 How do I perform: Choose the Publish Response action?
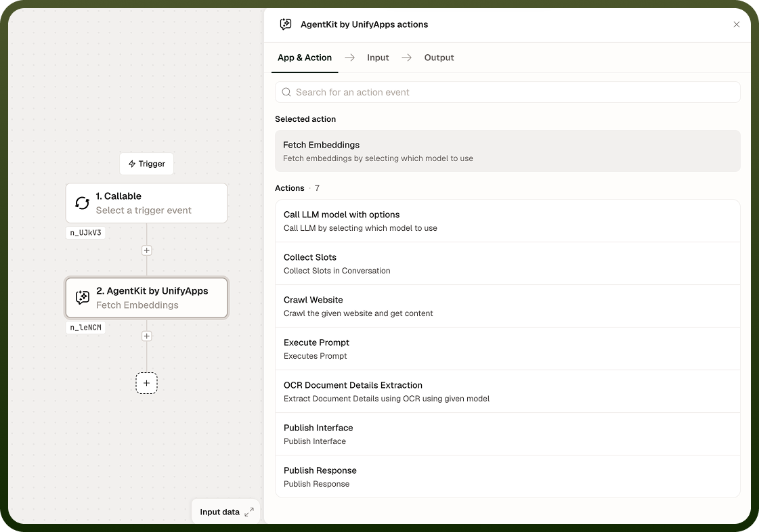click(x=507, y=476)
